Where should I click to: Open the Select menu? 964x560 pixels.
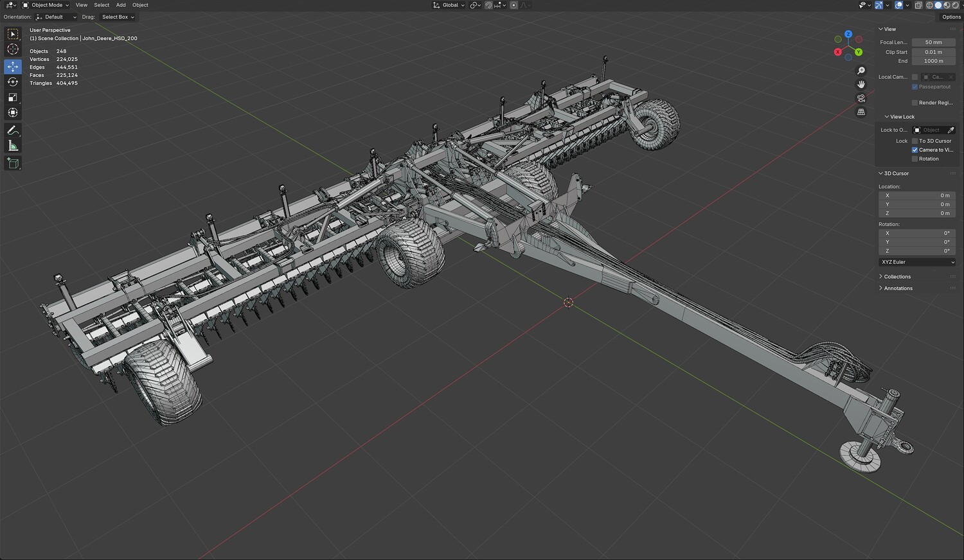point(102,5)
